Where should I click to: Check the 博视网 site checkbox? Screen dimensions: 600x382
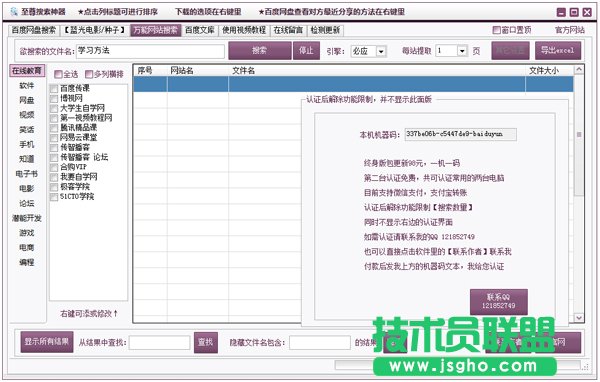[54, 98]
